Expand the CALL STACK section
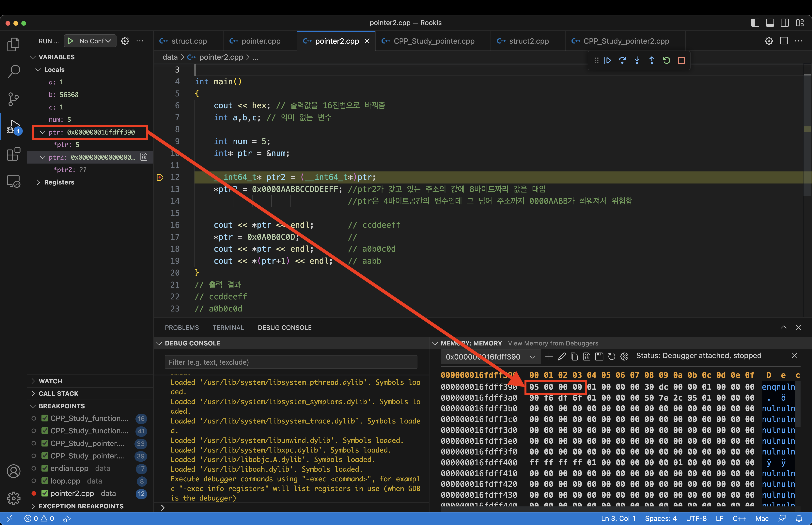 pyautogui.click(x=33, y=393)
